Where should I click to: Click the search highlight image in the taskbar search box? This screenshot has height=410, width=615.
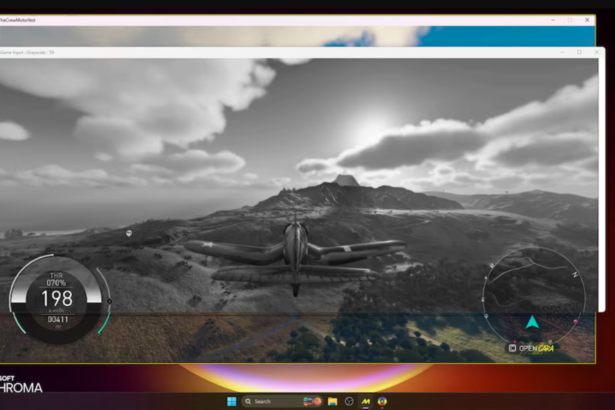tap(313, 401)
